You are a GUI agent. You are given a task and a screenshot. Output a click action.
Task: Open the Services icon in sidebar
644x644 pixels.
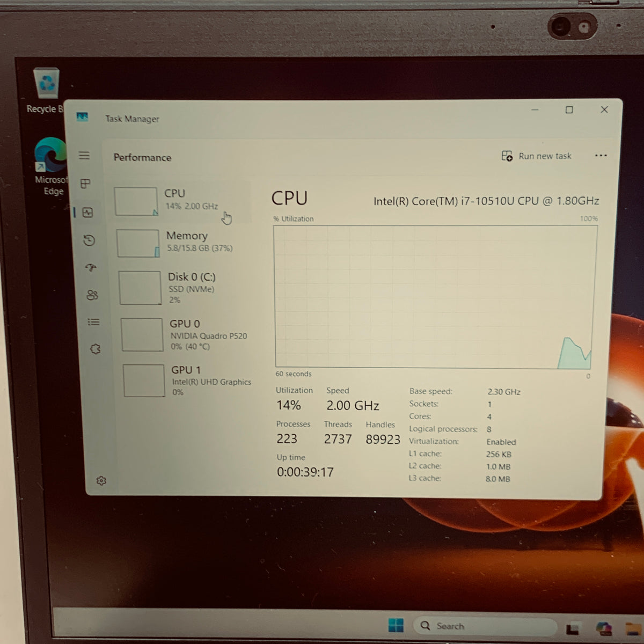point(96,349)
